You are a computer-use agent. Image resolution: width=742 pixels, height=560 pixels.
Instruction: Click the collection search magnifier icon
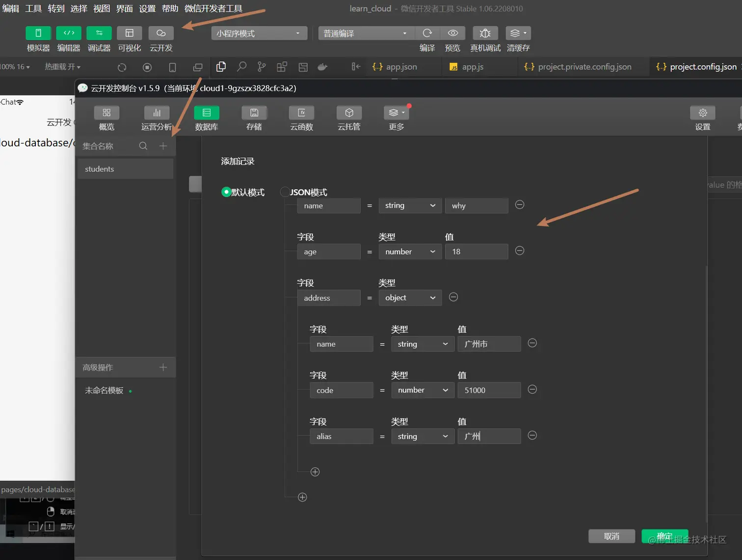143,146
